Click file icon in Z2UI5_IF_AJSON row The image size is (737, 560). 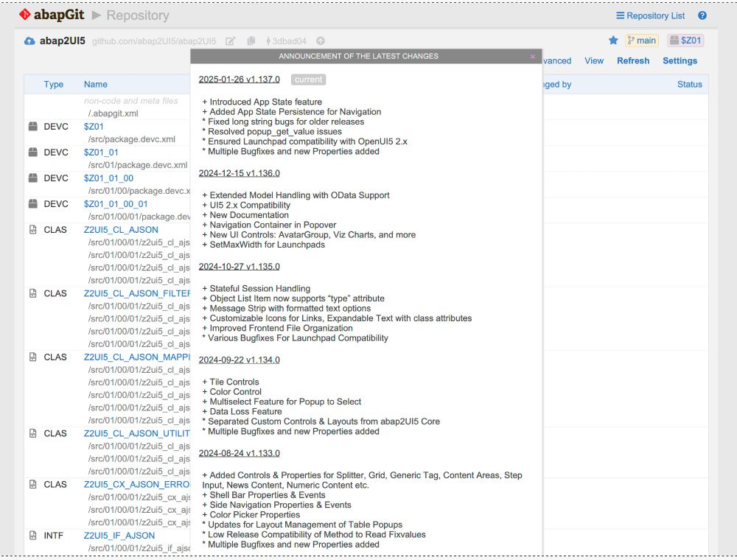33,535
